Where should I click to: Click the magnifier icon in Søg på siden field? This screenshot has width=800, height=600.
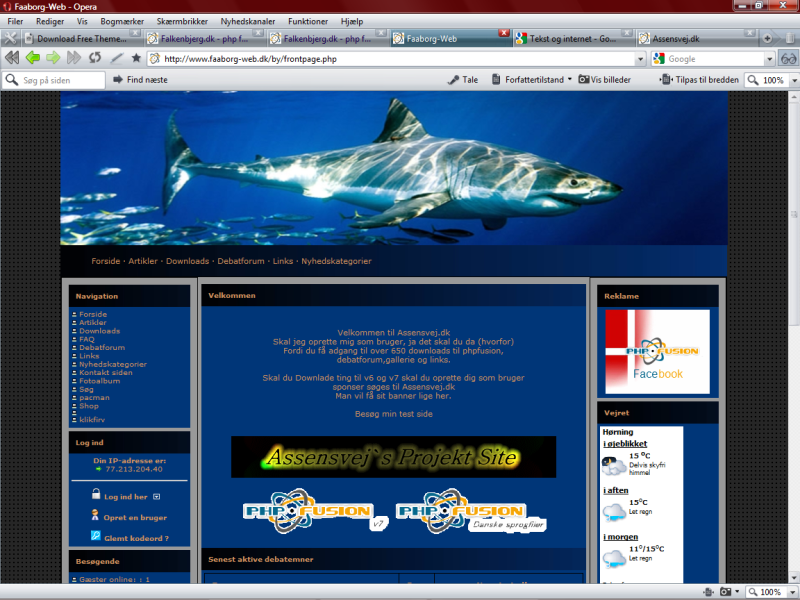click(12, 80)
